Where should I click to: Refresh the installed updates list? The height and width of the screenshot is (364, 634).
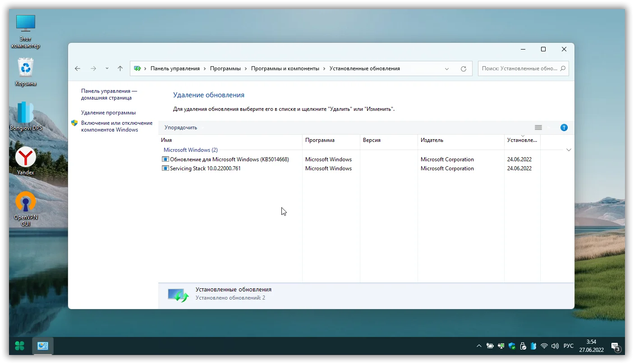463,69
